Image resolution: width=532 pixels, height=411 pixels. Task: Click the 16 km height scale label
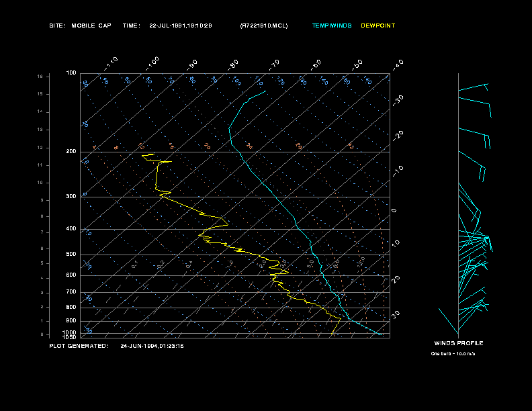tap(40, 77)
